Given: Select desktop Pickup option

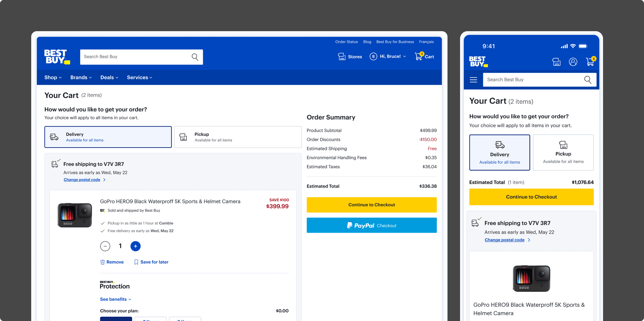Looking at the screenshot, I should [238, 137].
